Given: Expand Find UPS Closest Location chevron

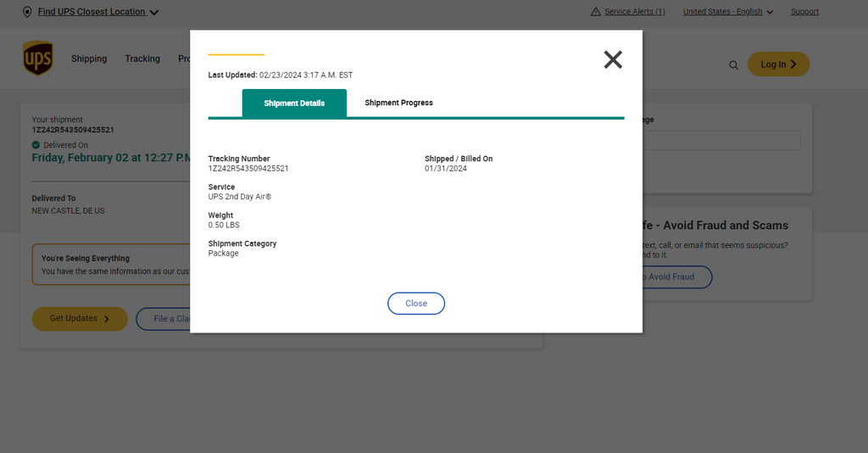Looking at the screenshot, I should pyautogui.click(x=154, y=12).
